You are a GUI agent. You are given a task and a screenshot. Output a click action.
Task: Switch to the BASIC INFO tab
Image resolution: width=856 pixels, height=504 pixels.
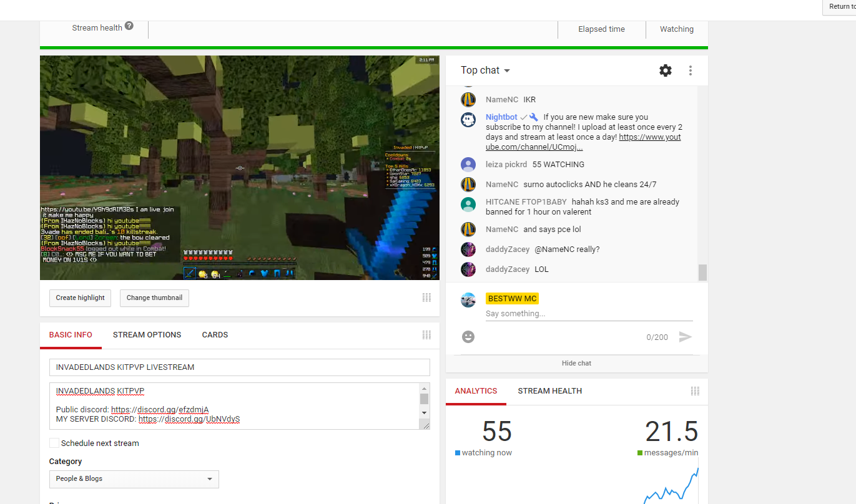coord(71,335)
